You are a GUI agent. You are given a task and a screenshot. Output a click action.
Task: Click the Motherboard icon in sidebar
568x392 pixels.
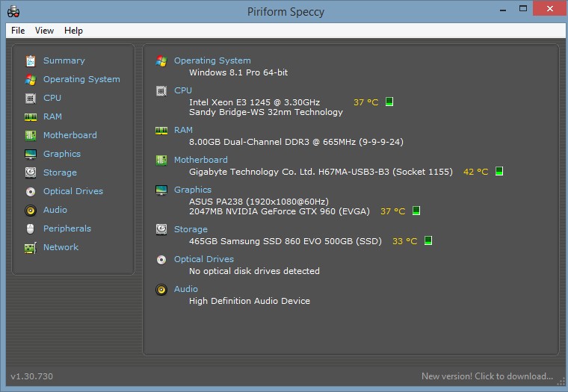tap(31, 135)
